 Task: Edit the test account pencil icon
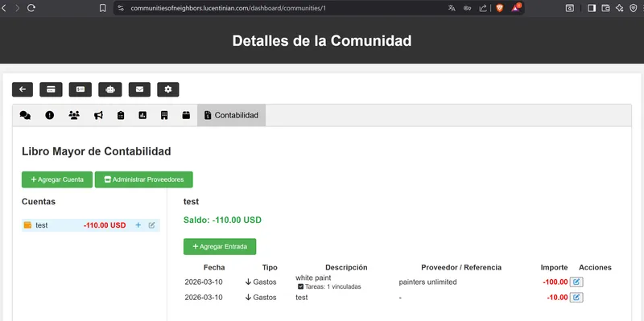click(x=151, y=225)
